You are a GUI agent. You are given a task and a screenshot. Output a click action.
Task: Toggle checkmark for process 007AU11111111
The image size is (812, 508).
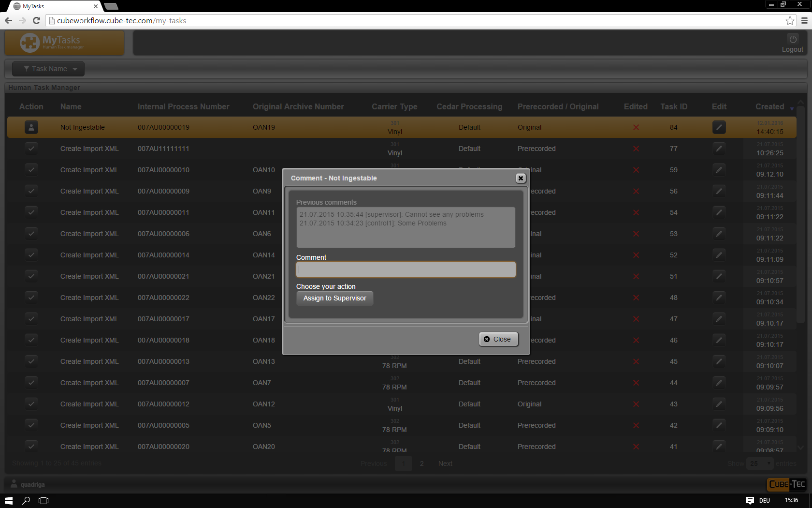[31, 149]
